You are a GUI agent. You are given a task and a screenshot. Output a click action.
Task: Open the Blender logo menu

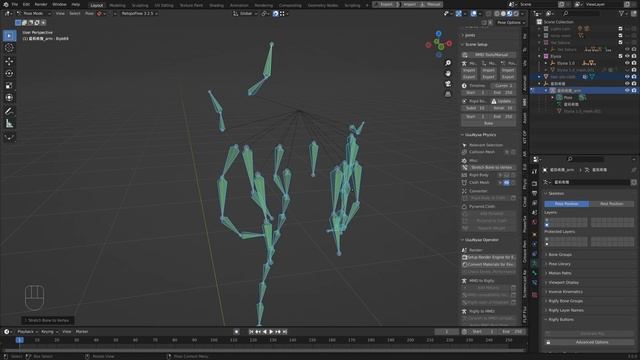point(5,4)
